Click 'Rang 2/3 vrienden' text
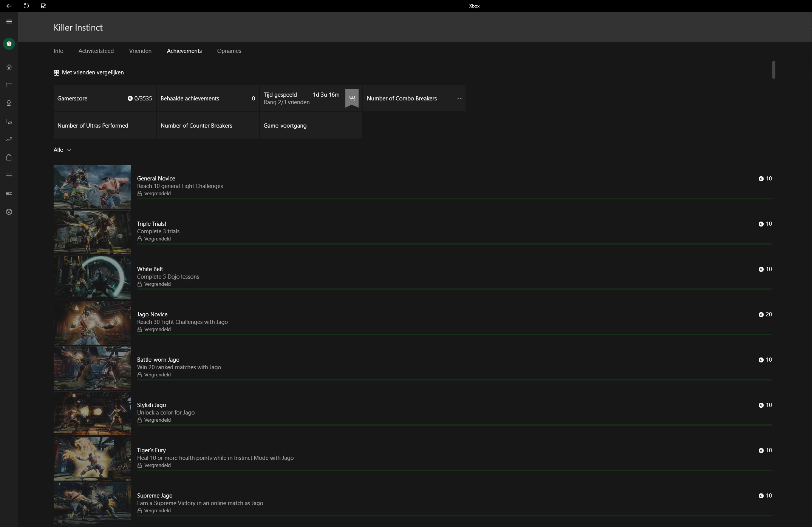This screenshot has height=527, width=812. (x=286, y=102)
